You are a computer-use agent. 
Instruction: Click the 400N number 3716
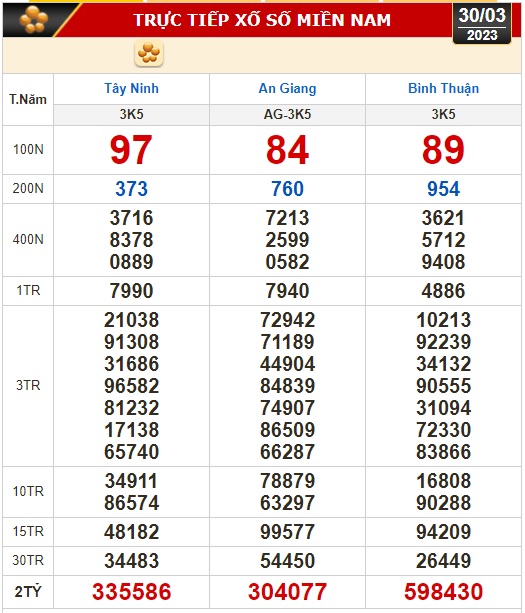[x=131, y=218]
